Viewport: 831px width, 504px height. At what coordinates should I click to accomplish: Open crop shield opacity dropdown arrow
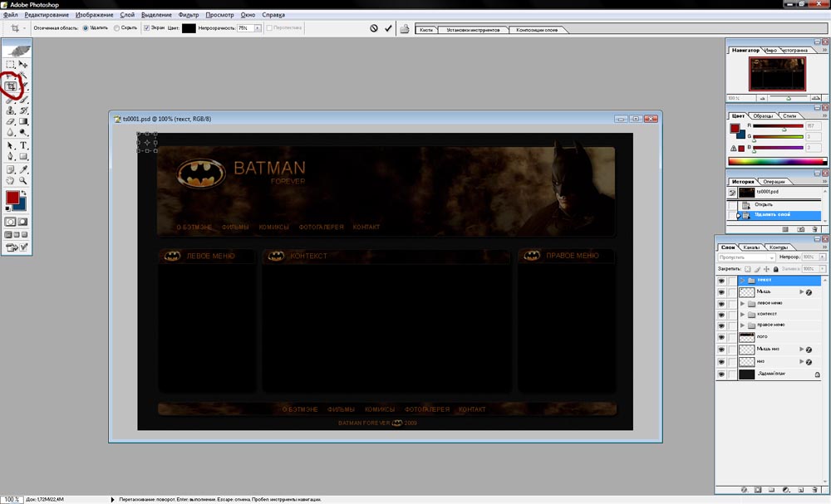pos(258,28)
